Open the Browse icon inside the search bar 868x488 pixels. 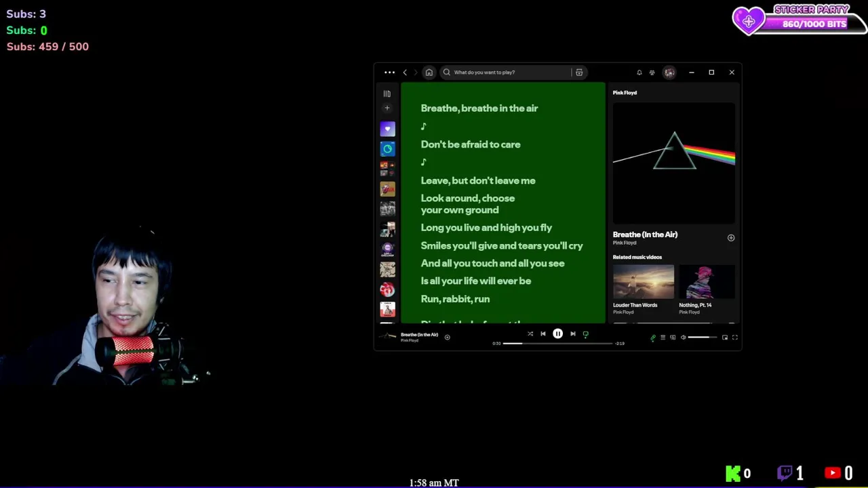[x=579, y=73]
